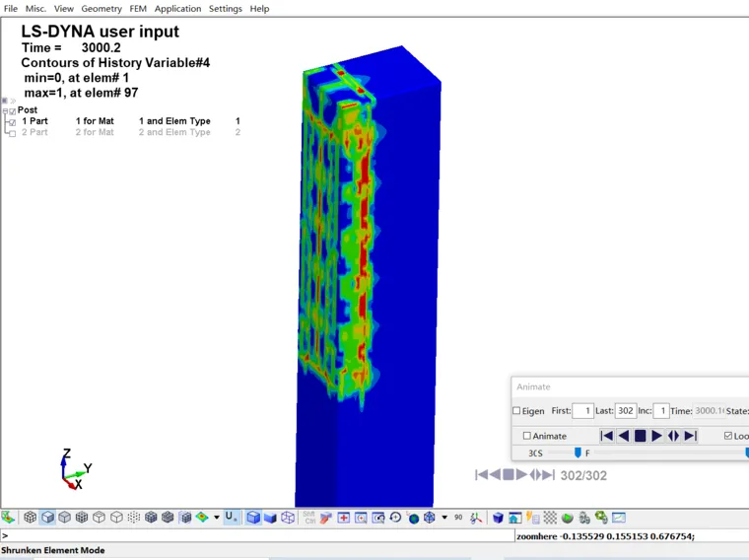Screen dimensions: 749x560
Task: Jump to last state in Animate panel
Action: [690, 436]
